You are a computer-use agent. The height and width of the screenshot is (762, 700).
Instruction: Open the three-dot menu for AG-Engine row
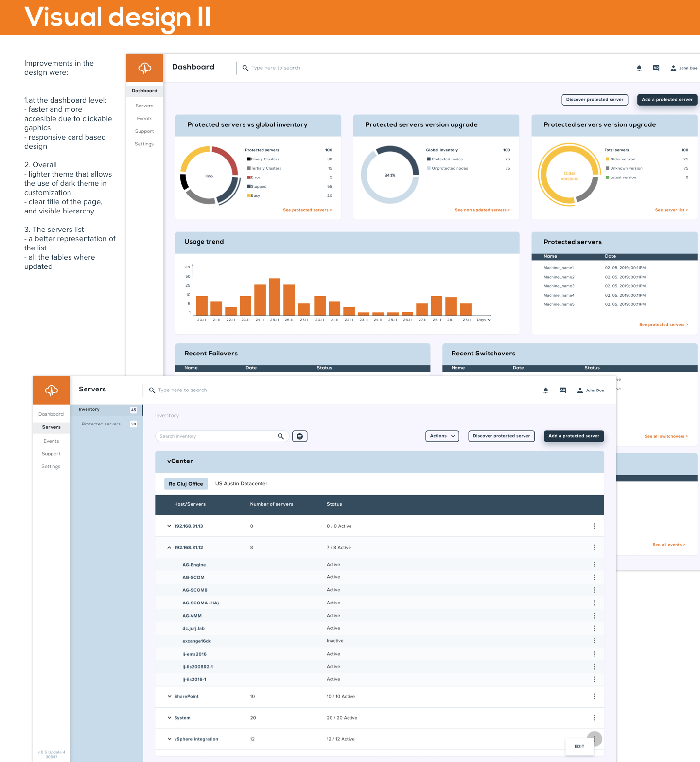pyautogui.click(x=594, y=565)
